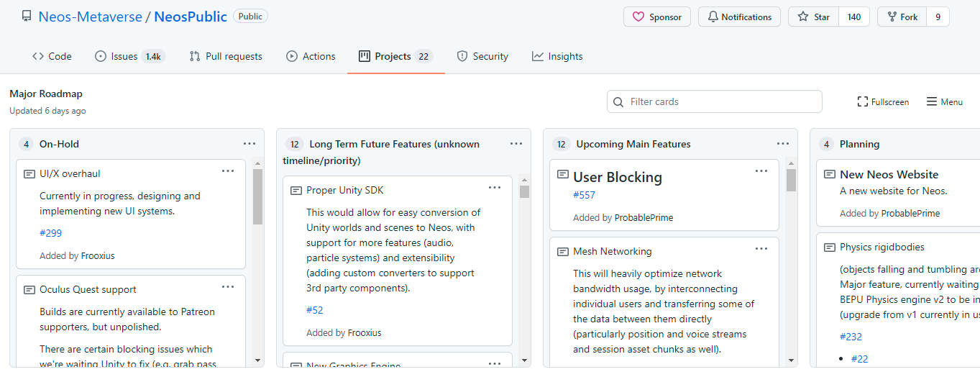Click the Updated 6 days ago text
The height and width of the screenshot is (377, 980).
[47, 111]
